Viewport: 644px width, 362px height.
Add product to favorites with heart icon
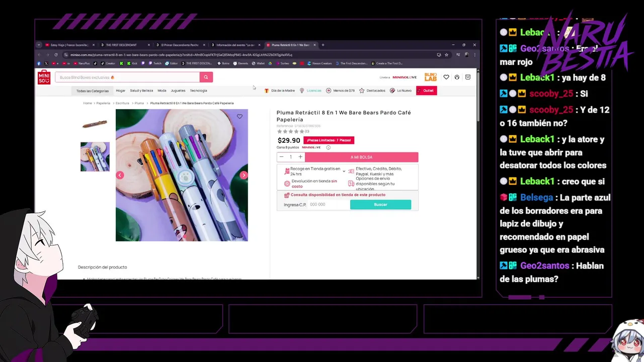(x=239, y=117)
